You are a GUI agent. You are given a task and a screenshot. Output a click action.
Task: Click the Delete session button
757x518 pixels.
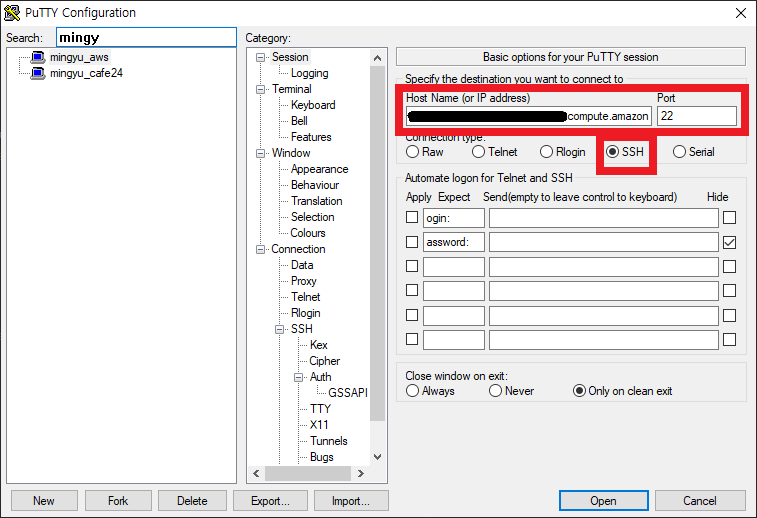pos(192,501)
